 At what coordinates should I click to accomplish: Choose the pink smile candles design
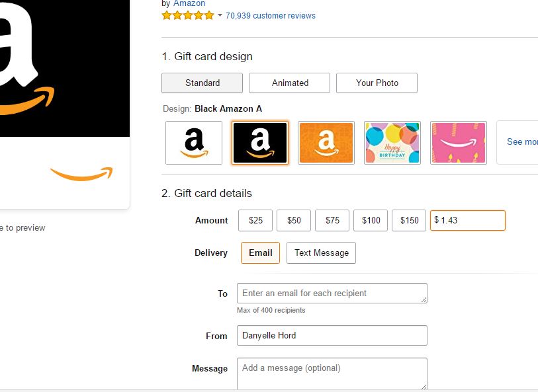[459, 143]
